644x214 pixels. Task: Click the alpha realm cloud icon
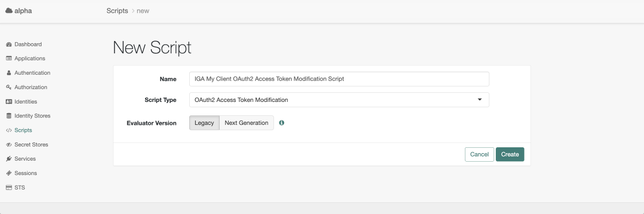(x=9, y=11)
